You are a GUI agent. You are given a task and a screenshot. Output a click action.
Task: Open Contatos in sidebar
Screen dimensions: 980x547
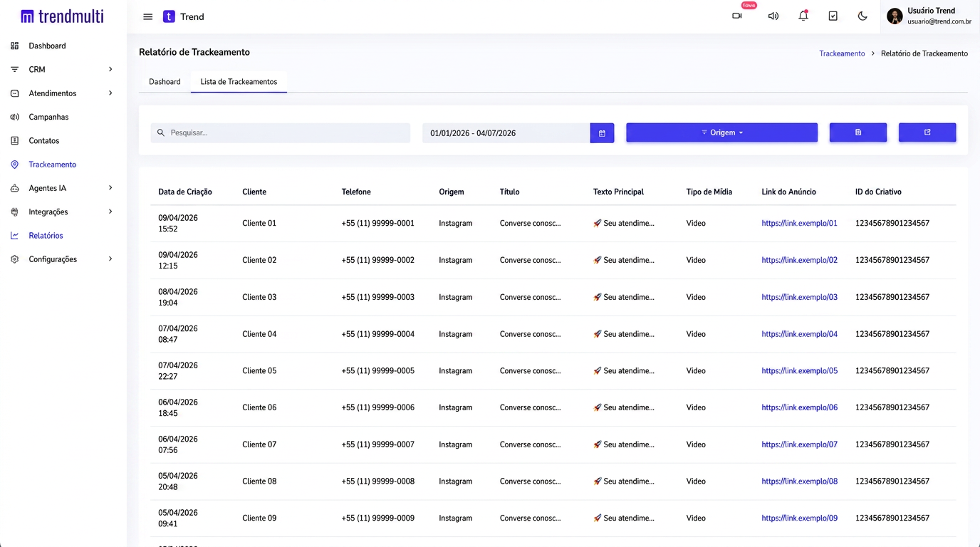(x=44, y=140)
